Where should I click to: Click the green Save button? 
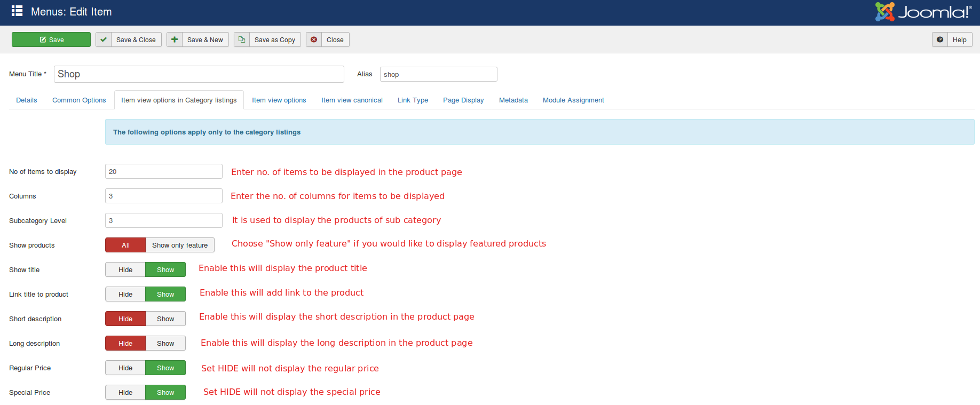(x=51, y=39)
